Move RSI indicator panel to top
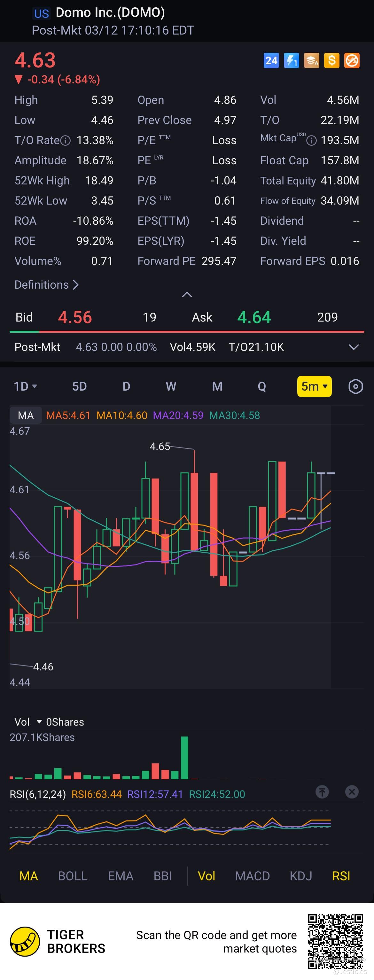Screen dimensions: 374x980 point(322,792)
